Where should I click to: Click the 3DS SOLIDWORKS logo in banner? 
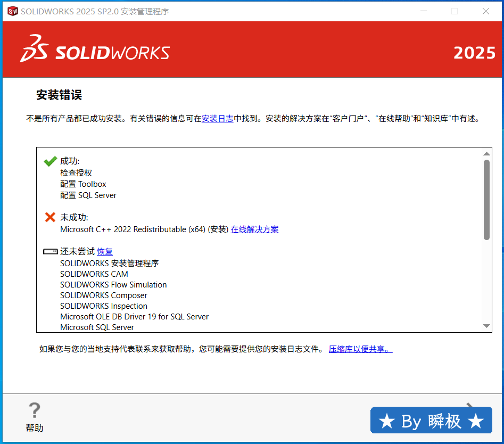pos(95,52)
